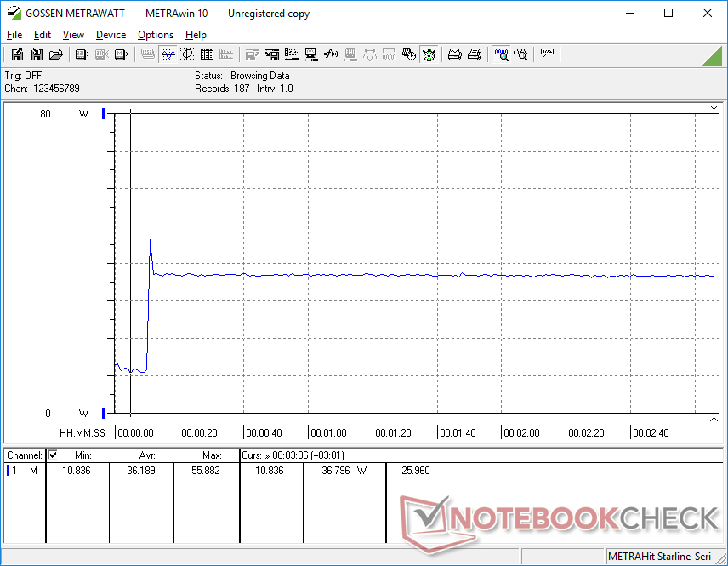Click the speech bubble comment icon

tap(547, 54)
